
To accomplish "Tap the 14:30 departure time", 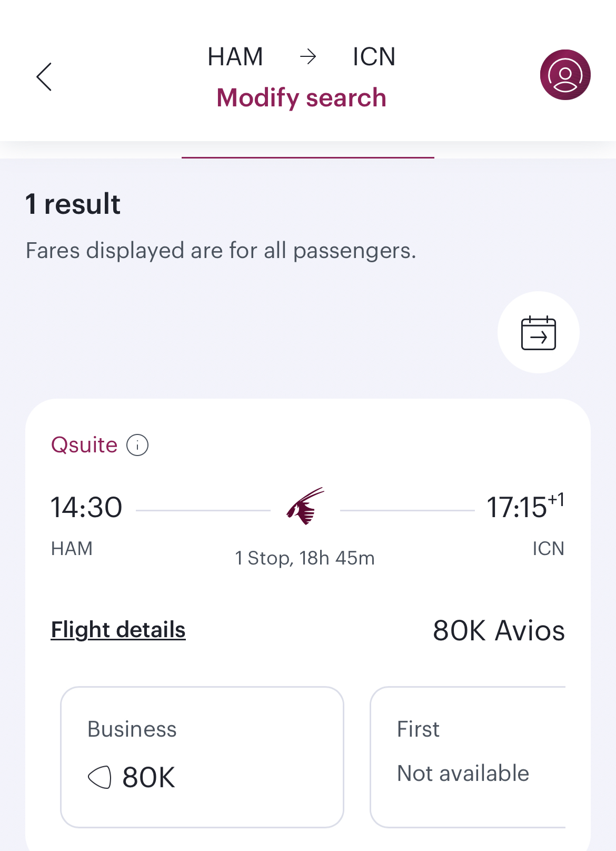I will [86, 508].
